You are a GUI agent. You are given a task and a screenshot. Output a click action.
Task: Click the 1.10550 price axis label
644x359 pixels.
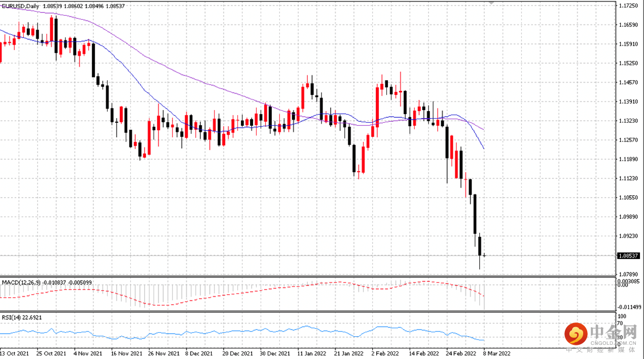[628, 198]
